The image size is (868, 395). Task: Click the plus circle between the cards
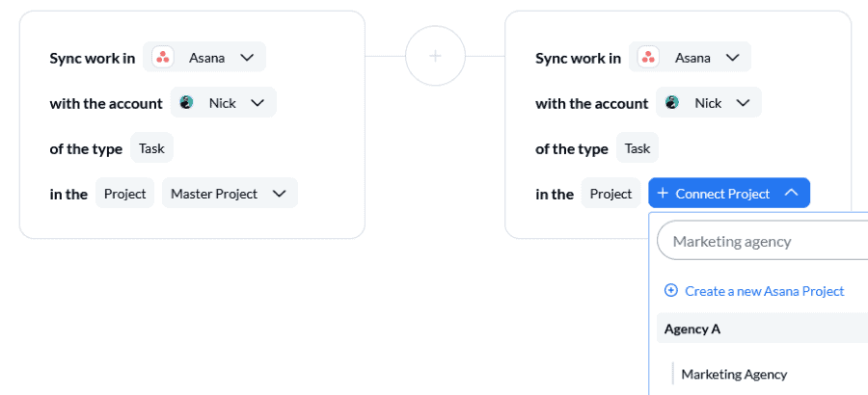point(435,56)
